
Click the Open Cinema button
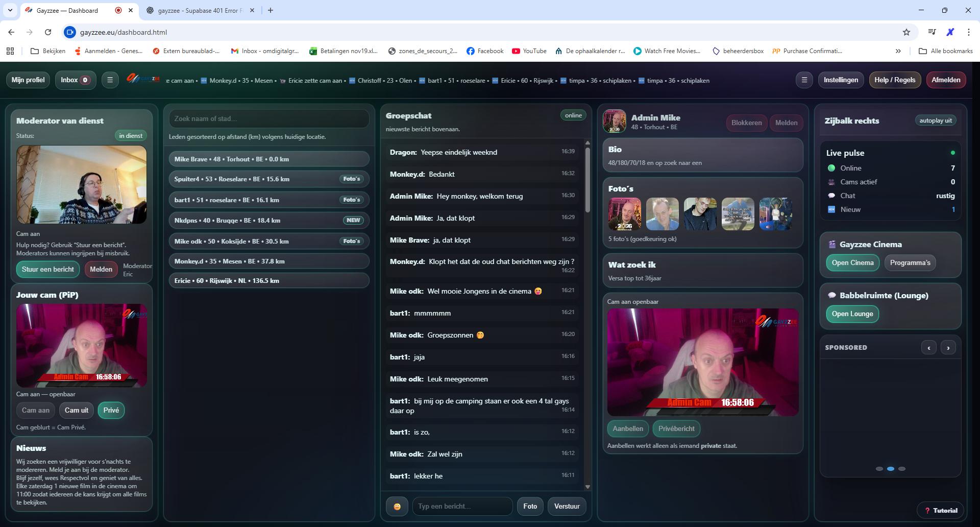(x=852, y=263)
